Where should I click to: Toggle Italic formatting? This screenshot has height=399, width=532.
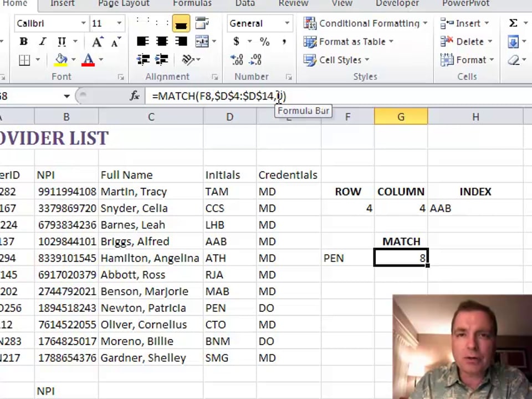[x=43, y=42]
